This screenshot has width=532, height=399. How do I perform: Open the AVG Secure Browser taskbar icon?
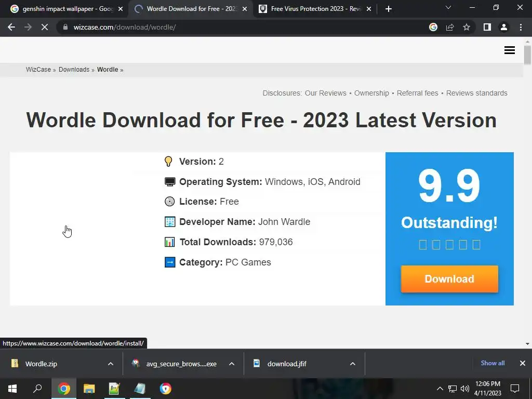[166, 389]
